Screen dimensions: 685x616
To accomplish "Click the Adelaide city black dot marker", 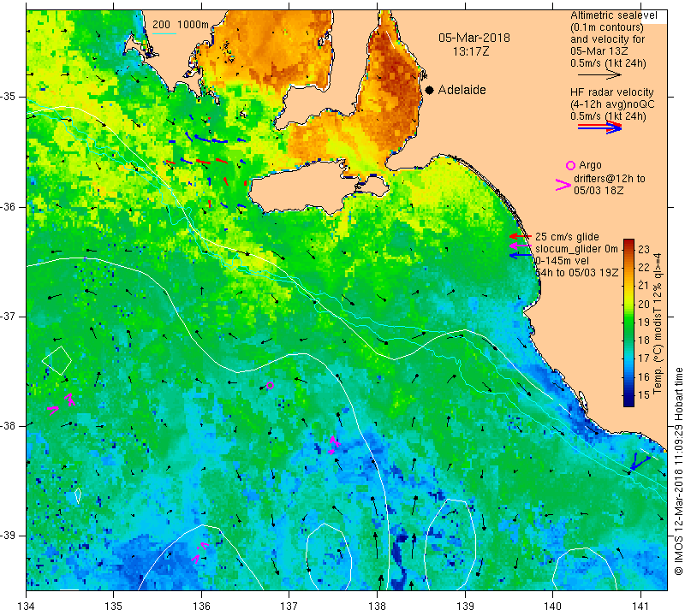I will (x=430, y=90).
